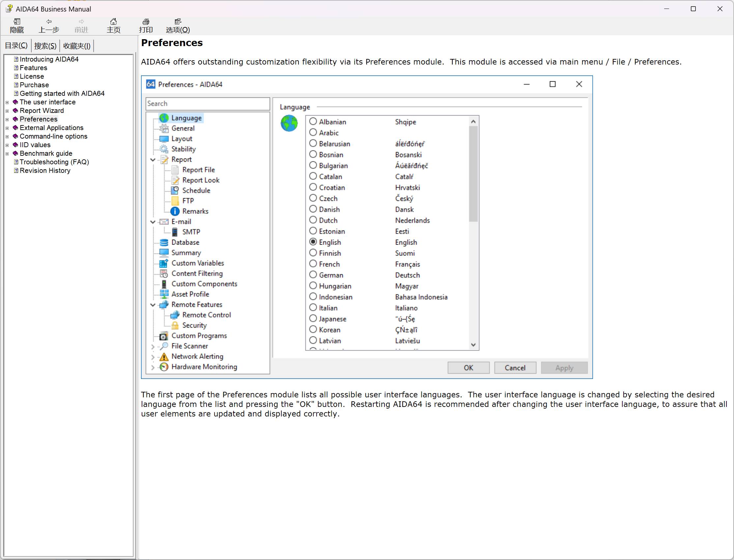Click the page icon beside Introducing AIDA64
The width and height of the screenshot is (734, 560).
pyautogui.click(x=16, y=59)
